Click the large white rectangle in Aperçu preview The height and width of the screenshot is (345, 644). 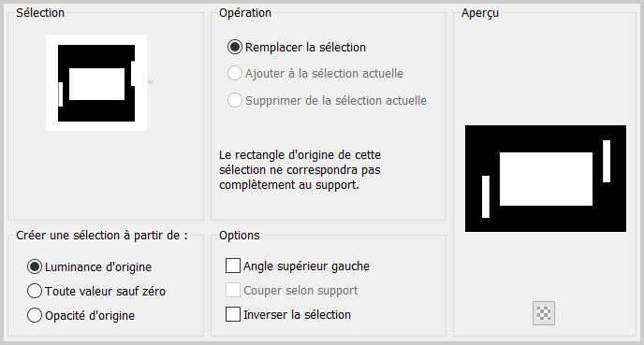546,179
